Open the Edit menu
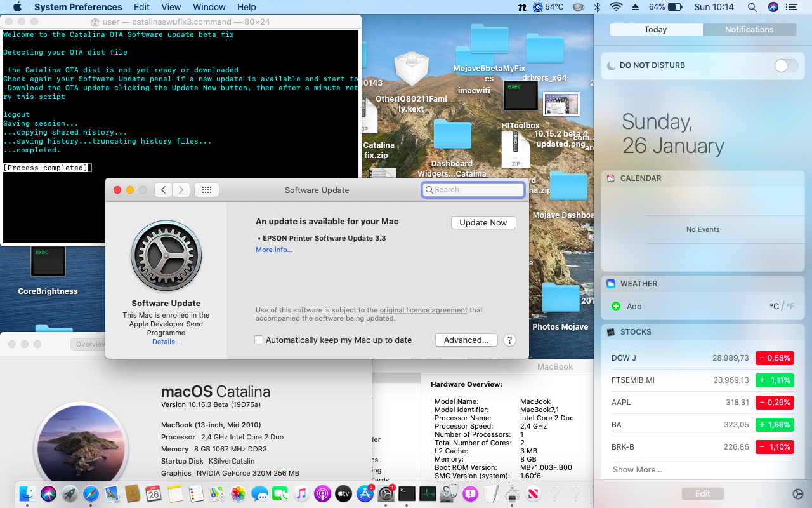The height and width of the screenshot is (508, 812). coord(142,7)
